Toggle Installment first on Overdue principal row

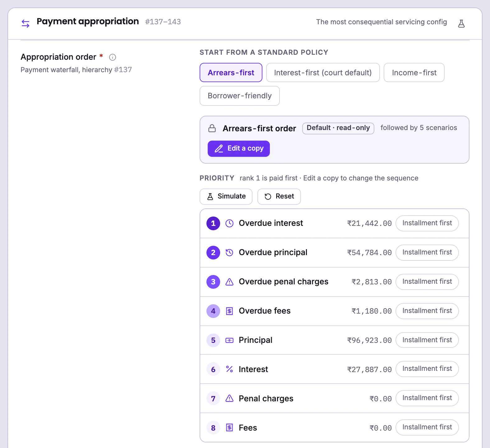(x=427, y=253)
